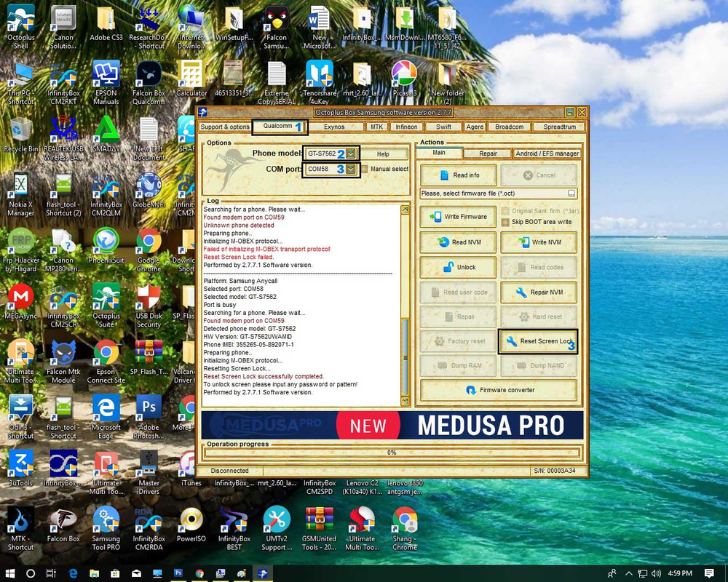728x582 pixels.
Task: Toggle Manual select checkbox
Action: (x=365, y=169)
